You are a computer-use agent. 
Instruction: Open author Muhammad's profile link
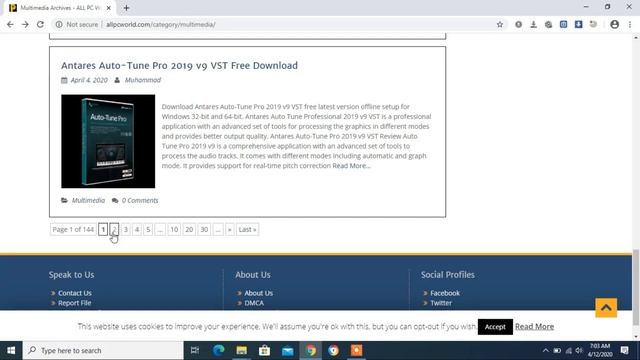pos(142,80)
